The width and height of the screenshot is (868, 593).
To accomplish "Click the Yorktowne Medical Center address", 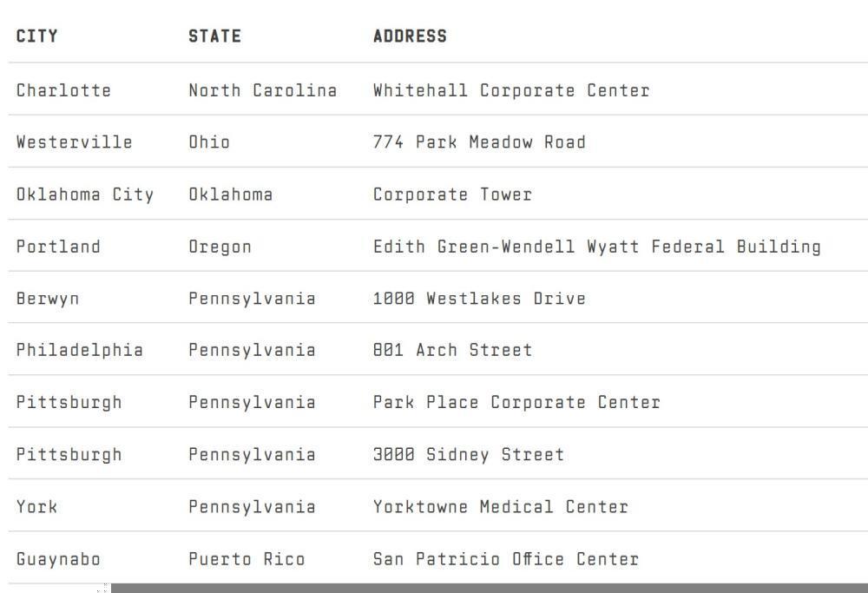I will click(x=500, y=507).
